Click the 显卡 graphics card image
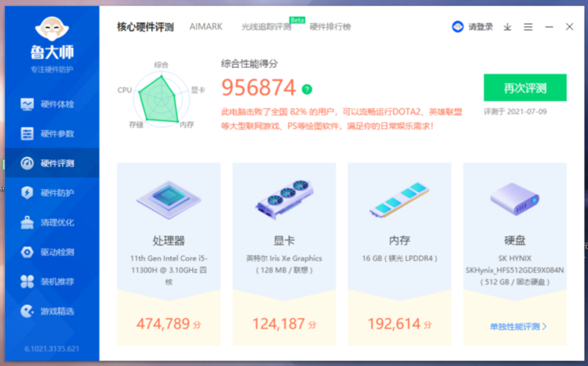588x366 pixels. point(283,199)
